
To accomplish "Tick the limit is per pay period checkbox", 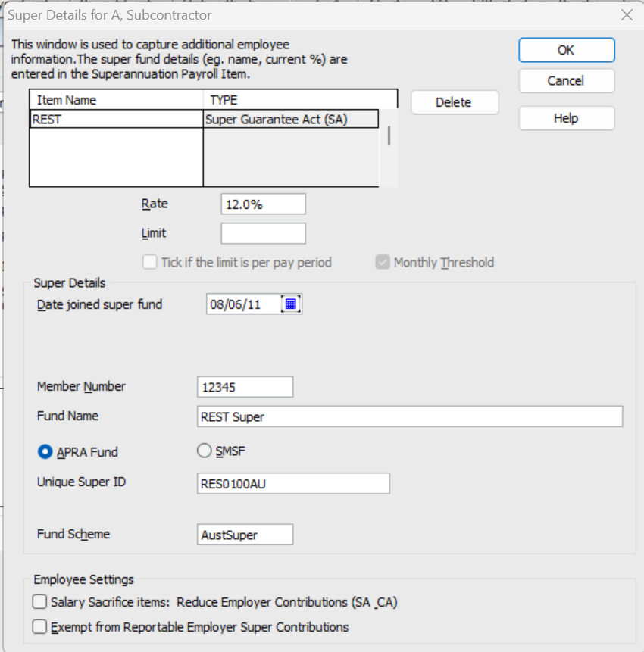I will pyautogui.click(x=150, y=262).
